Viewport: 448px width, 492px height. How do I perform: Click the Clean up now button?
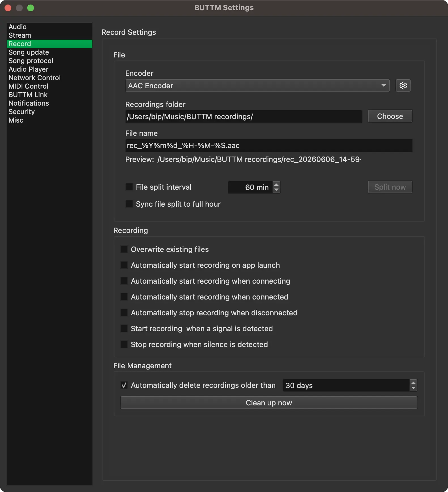(269, 403)
